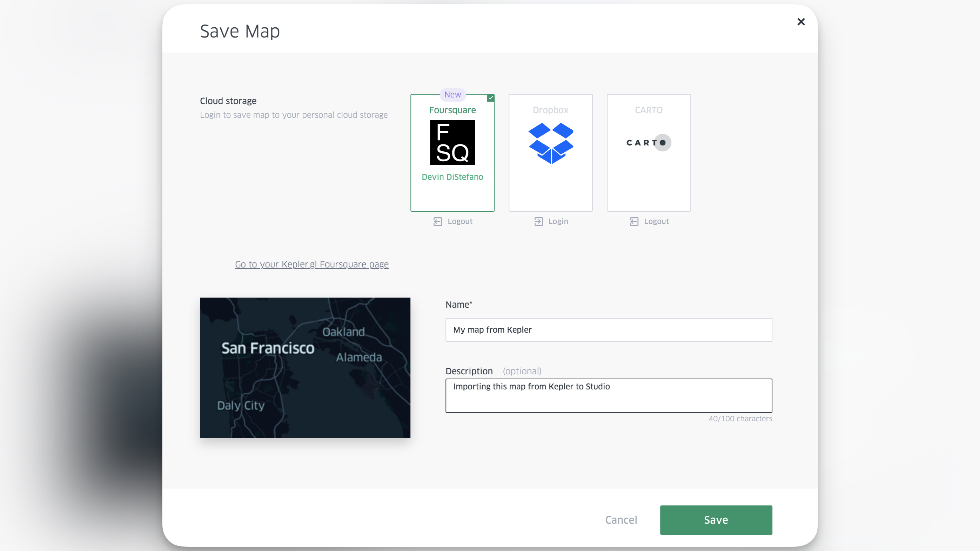
Task: Click the Foursquare selected checkmark
Action: coord(491,98)
